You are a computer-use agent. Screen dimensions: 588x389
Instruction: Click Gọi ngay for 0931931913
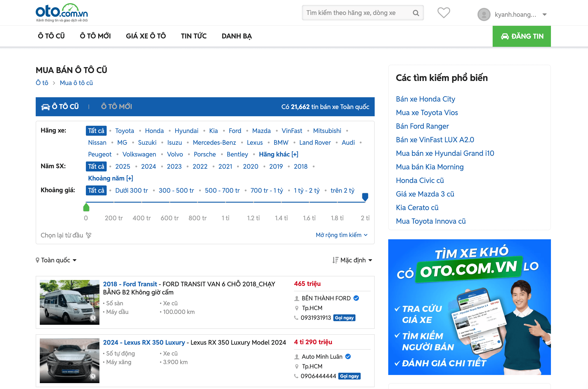[344, 318]
